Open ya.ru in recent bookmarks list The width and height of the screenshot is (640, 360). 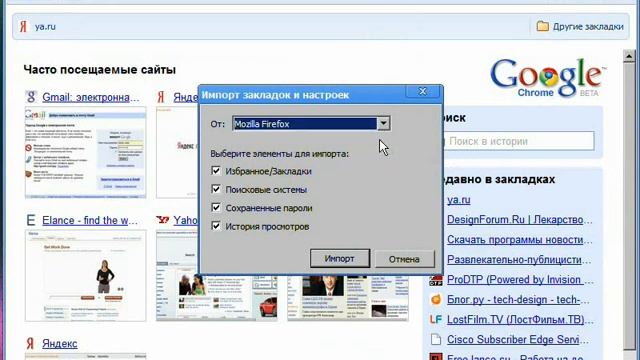458,200
